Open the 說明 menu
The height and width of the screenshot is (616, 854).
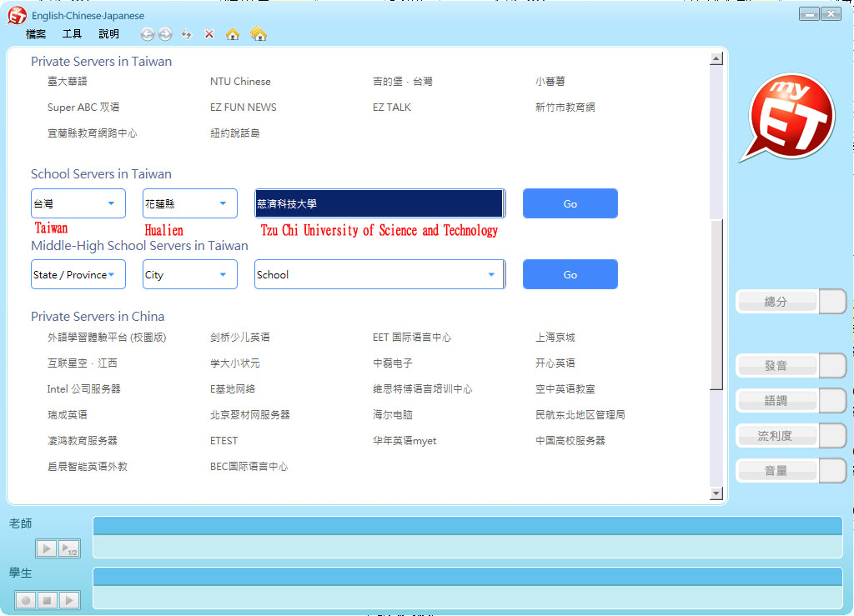(109, 33)
